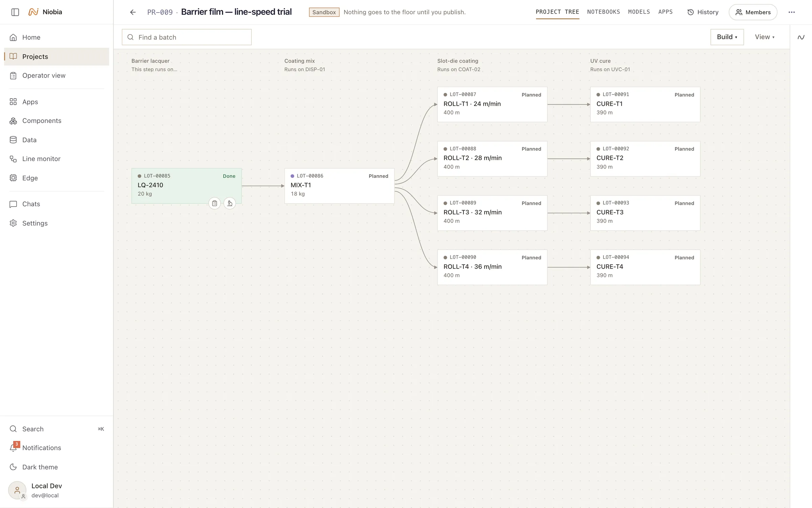This screenshot has height=508, width=812.
Task: Open the squiggle panel icon at right edge
Action: 801,37
